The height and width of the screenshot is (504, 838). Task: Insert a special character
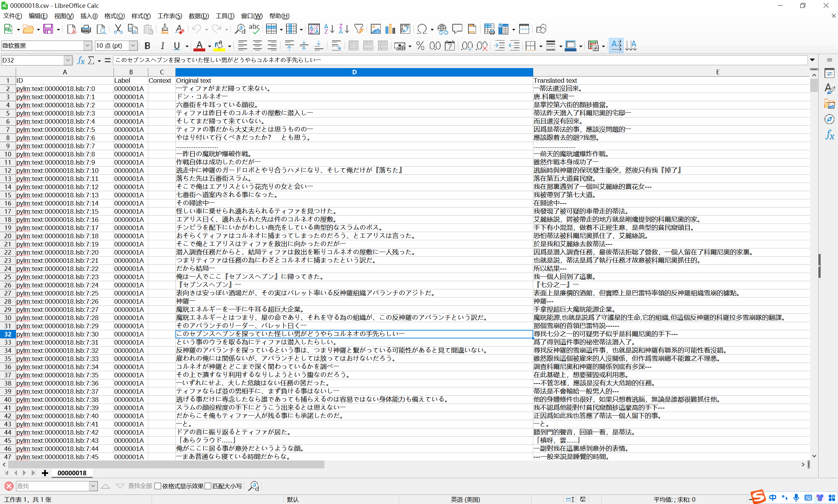pyautogui.click(x=422, y=29)
